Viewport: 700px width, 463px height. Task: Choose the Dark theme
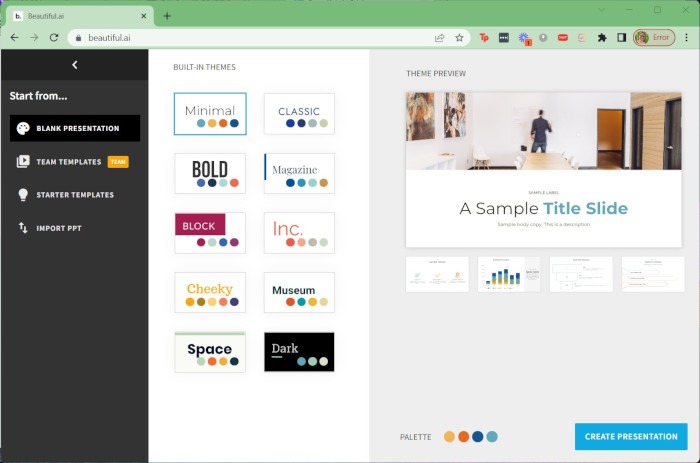(299, 352)
